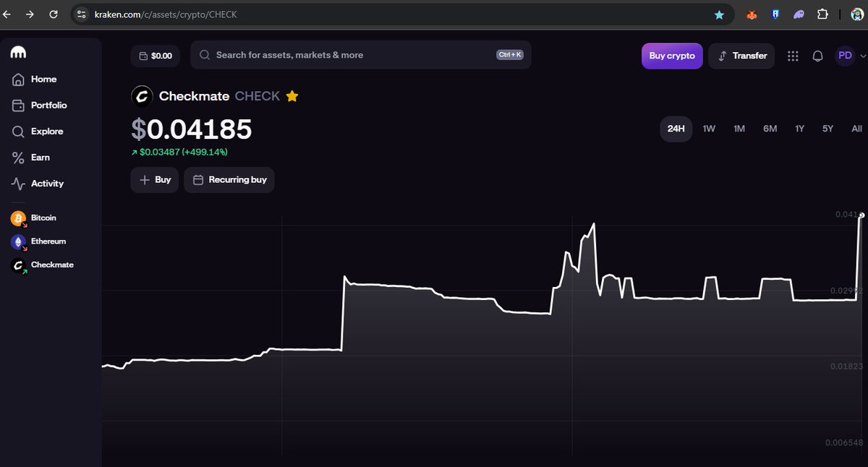
Task: Open the notifications bell
Action: (x=817, y=56)
